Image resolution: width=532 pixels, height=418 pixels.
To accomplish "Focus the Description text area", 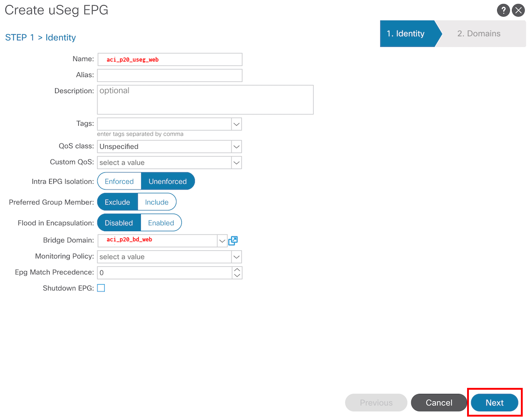I will click(205, 100).
